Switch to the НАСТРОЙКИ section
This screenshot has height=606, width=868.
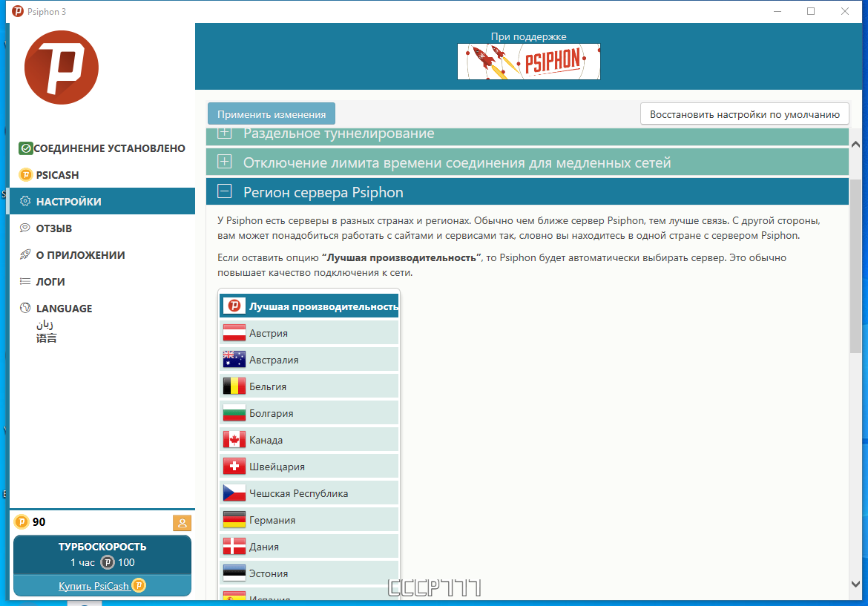(102, 202)
